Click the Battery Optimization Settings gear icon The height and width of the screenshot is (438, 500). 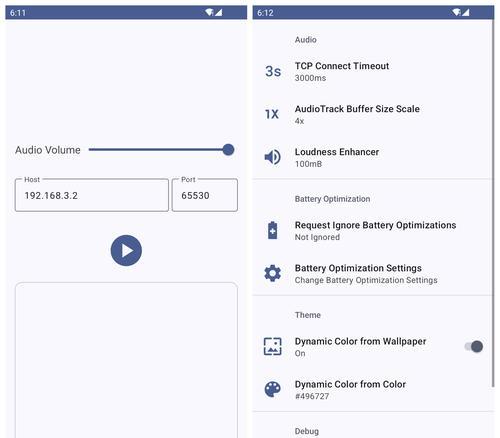click(x=273, y=273)
